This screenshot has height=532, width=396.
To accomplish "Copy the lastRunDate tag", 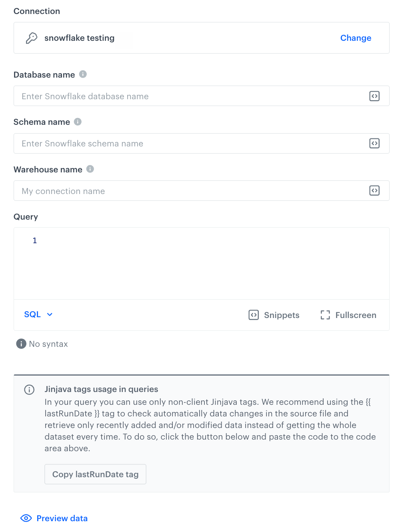I will click(95, 474).
